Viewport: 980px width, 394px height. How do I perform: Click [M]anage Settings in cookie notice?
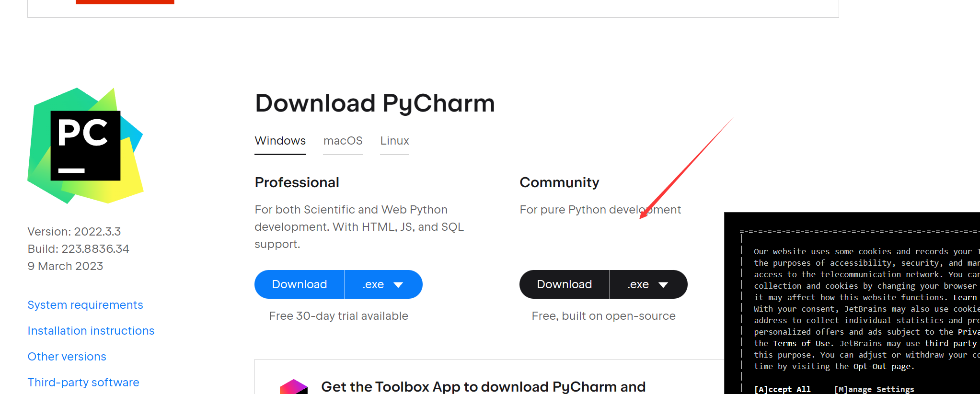[x=874, y=389]
